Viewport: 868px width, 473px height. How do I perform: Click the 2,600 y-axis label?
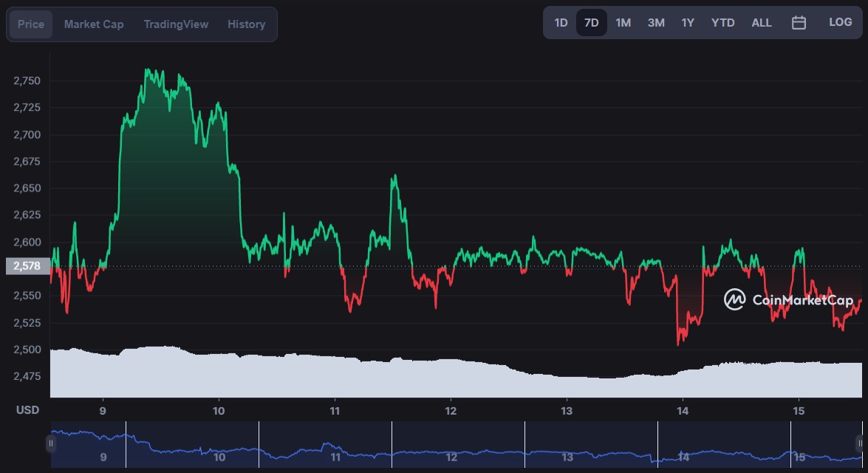27,242
